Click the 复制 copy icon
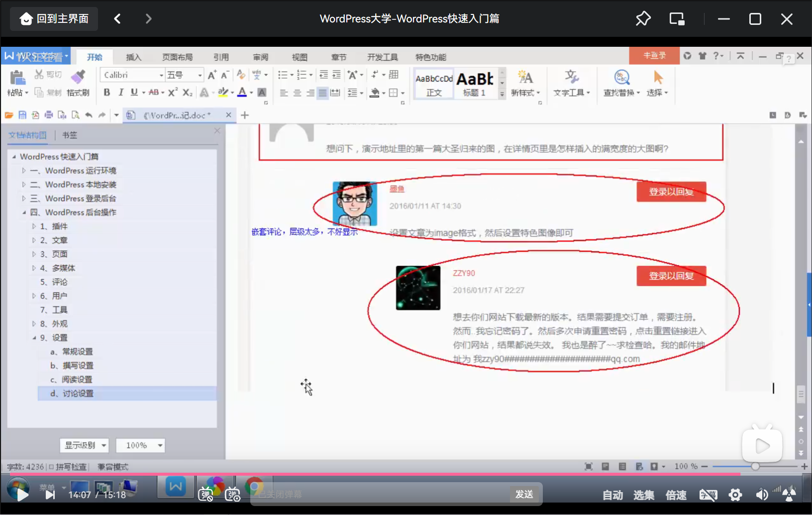The width and height of the screenshot is (812, 515). [39, 92]
